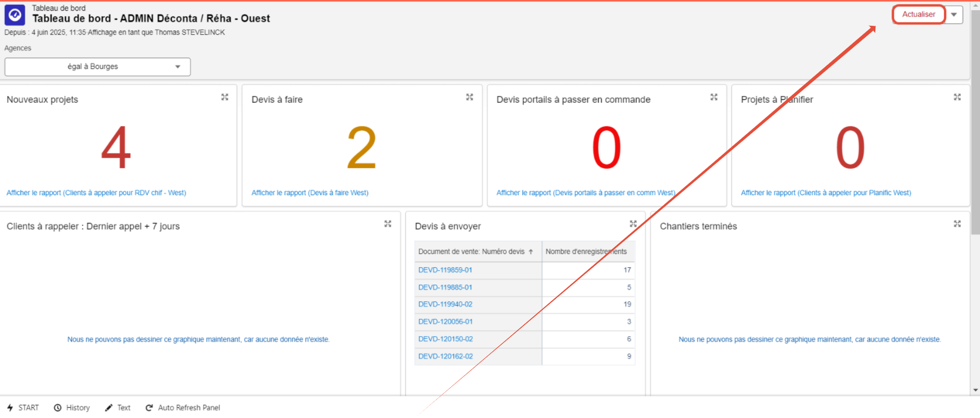980x418 pixels.
Task: Open report Clients à appeler pour Planific West
Action: point(826,193)
